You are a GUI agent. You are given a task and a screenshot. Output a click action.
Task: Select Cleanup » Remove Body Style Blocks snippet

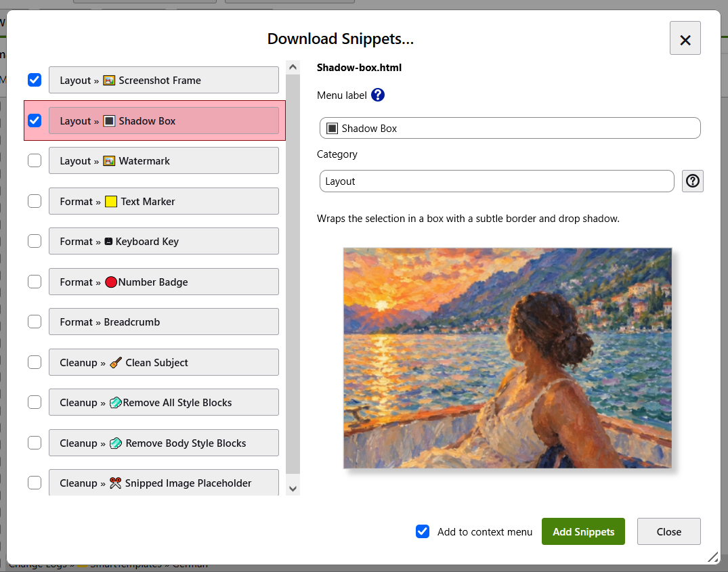click(x=164, y=443)
